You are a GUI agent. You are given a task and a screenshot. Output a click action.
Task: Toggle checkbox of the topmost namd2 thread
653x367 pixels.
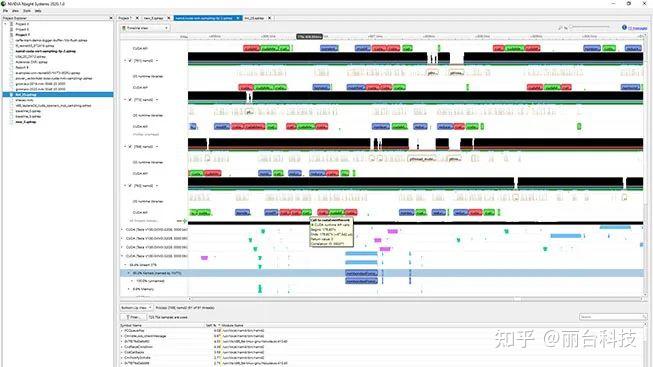[130, 61]
